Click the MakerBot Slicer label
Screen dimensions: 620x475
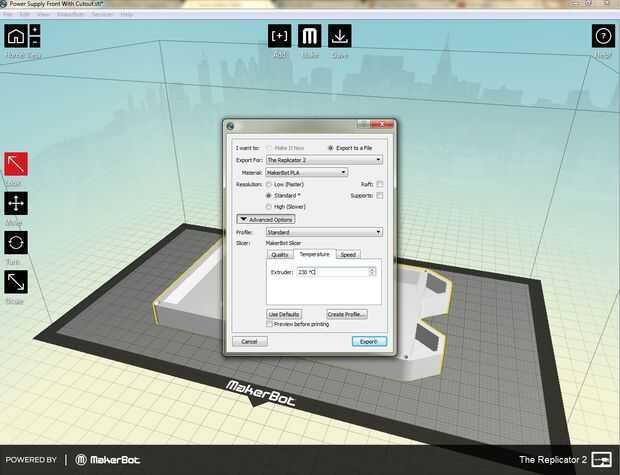pyautogui.click(x=284, y=243)
